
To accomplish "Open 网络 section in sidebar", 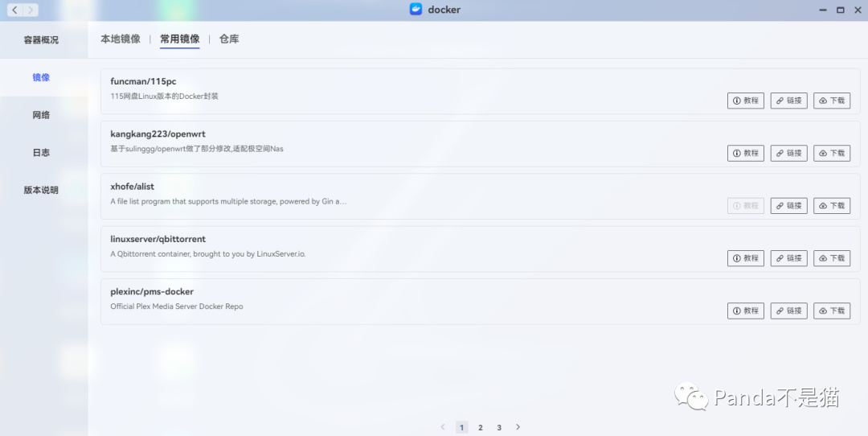I will 41,115.
